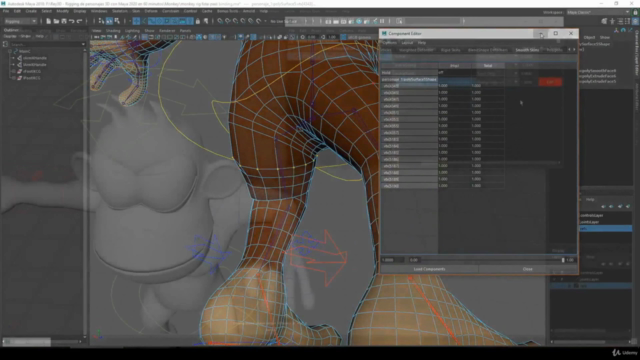Click the 1.0000 value field left of slider
The height and width of the screenshot is (360, 640).
tap(392, 260)
